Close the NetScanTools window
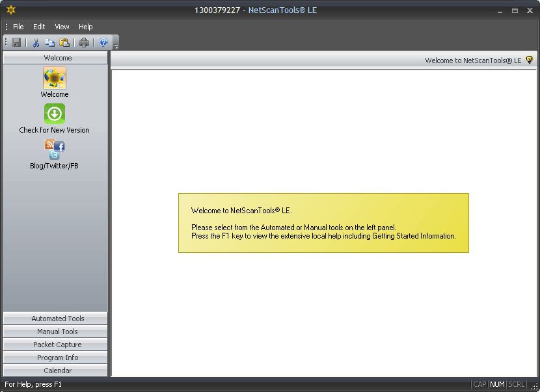540x392 pixels. point(530,10)
